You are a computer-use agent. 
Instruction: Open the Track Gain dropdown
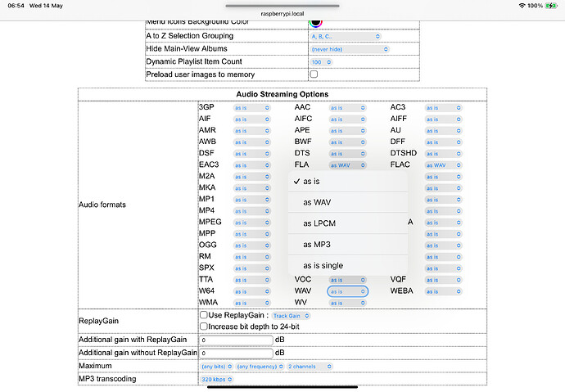292,316
